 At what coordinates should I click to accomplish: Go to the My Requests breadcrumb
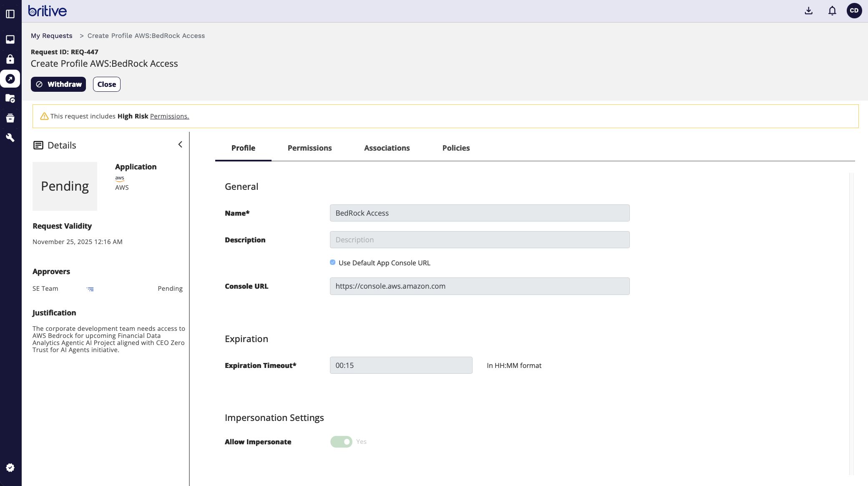click(x=51, y=36)
